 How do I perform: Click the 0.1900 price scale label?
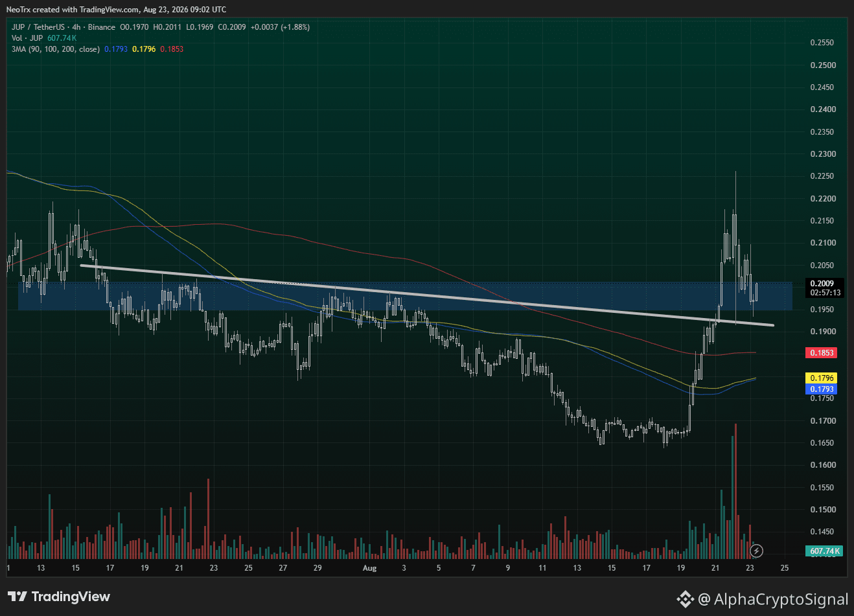tap(822, 332)
